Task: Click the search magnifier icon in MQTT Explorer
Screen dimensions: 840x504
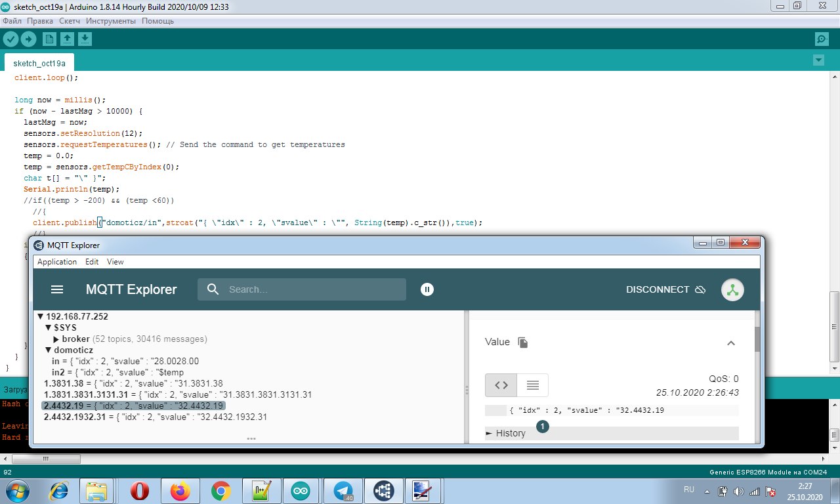Action: click(x=213, y=289)
